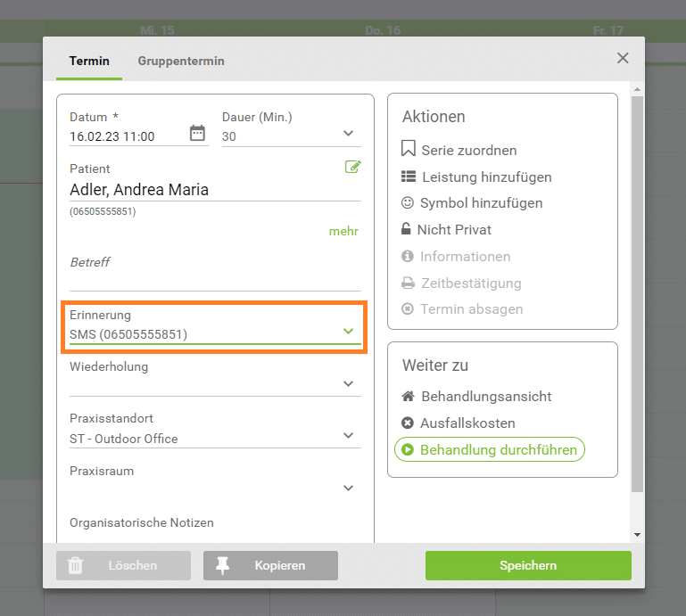
Task: Click the dialog vertical scrollbar thumb
Action: [637, 294]
